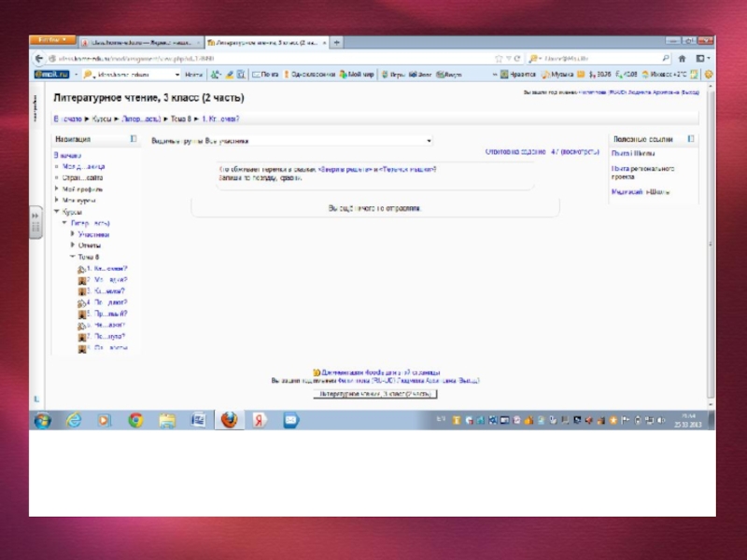Switch to the first browser tab

pos(138,42)
